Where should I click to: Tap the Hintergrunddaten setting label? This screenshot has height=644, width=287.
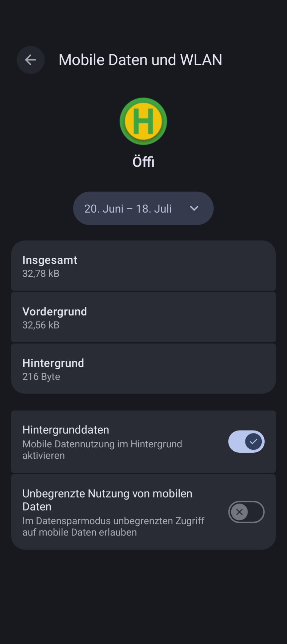click(66, 430)
